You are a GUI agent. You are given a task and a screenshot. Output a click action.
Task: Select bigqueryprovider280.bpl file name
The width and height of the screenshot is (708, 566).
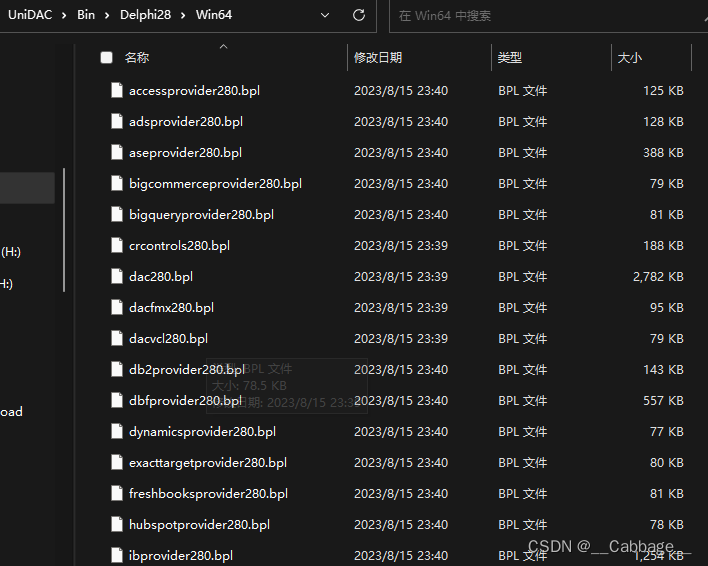tap(201, 215)
